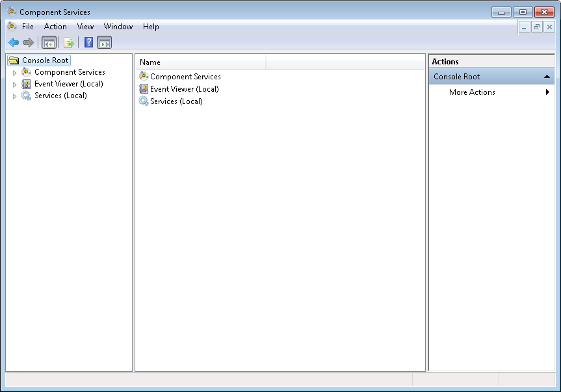
Task: Expand Services (Local) tree node
Action: point(15,97)
